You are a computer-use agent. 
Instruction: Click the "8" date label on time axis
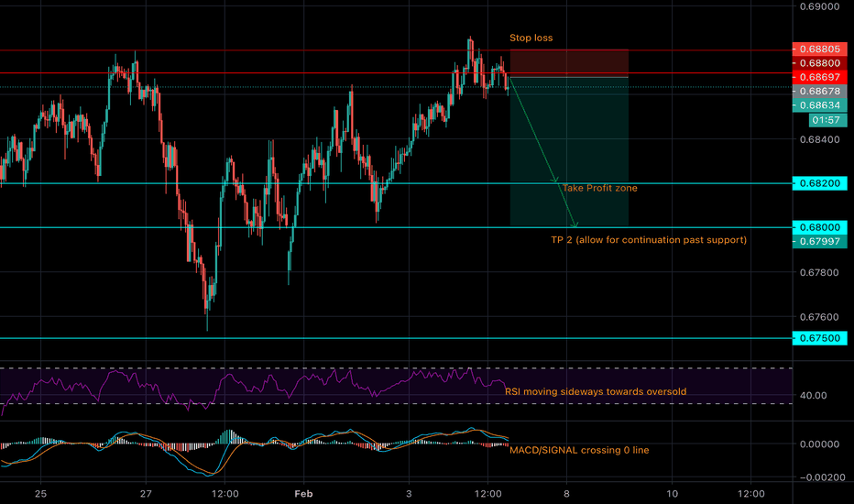[566, 494]
